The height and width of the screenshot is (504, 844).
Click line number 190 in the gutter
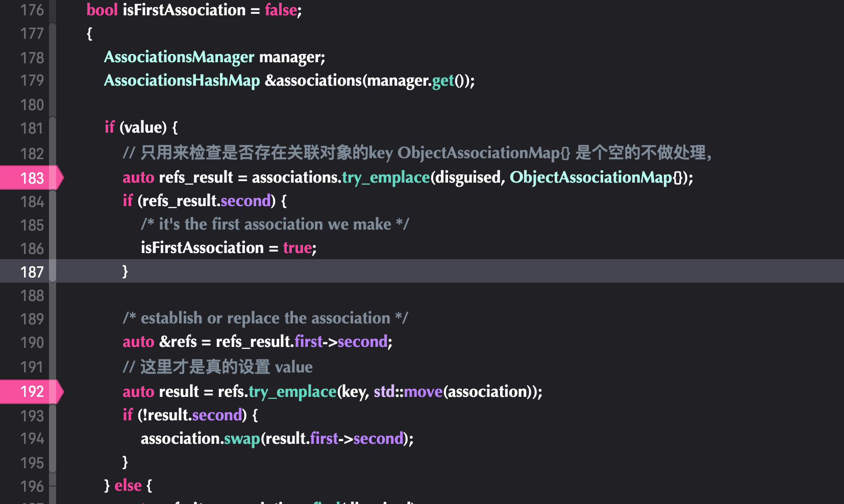pyautogui.click(x=32, y=342)
